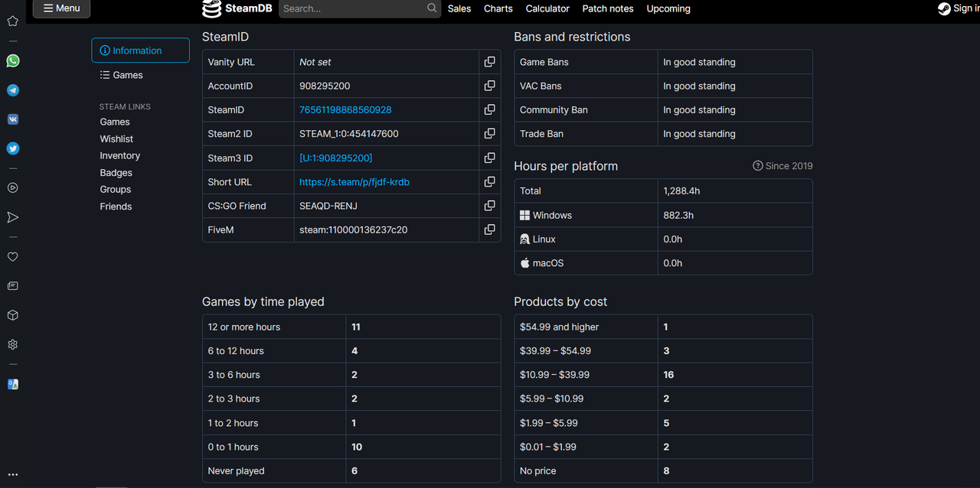This screenshot has width=980, height=488.
Task: Click the SteamDB logo
Action: click(237, 8)
